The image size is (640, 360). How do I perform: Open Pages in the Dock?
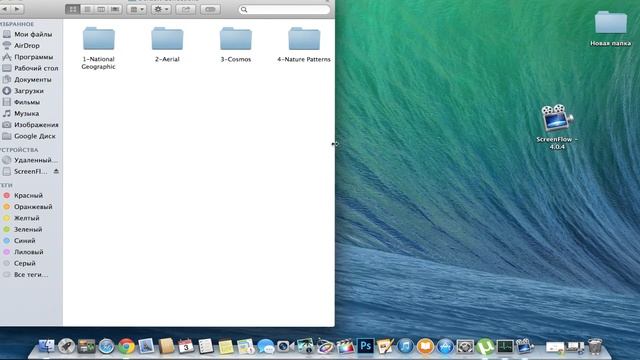click(x=385, y=347)
